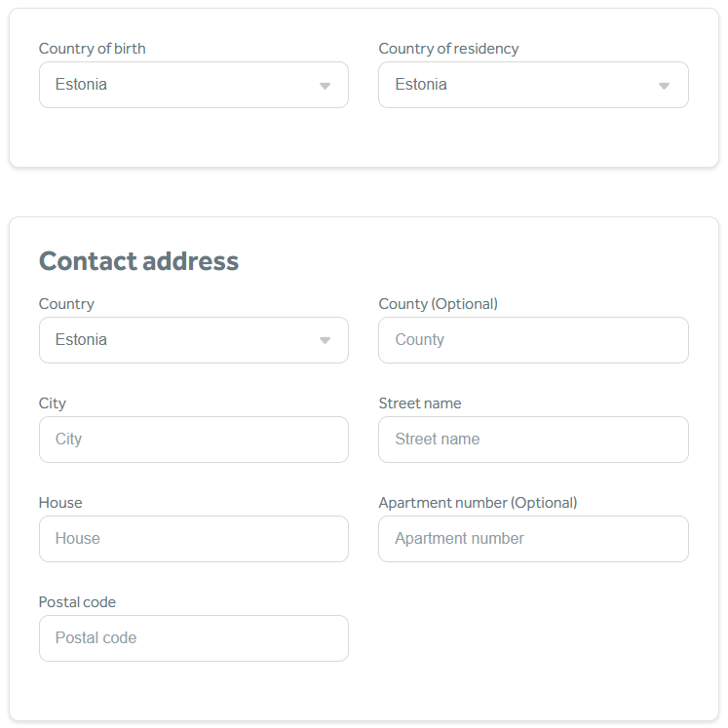Focus the Street name input box

pyautogui.click(x=533, y=440)
